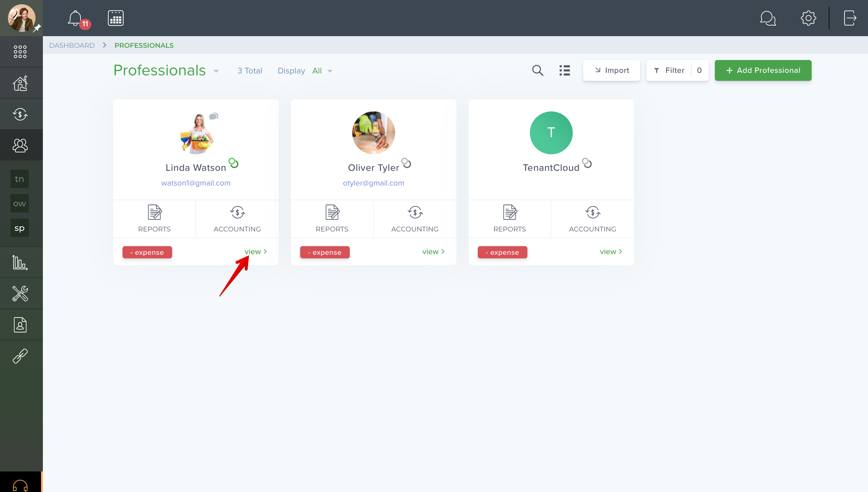
Task: Go to DASHBOARD breadcrumb
Action: point(72,45)
